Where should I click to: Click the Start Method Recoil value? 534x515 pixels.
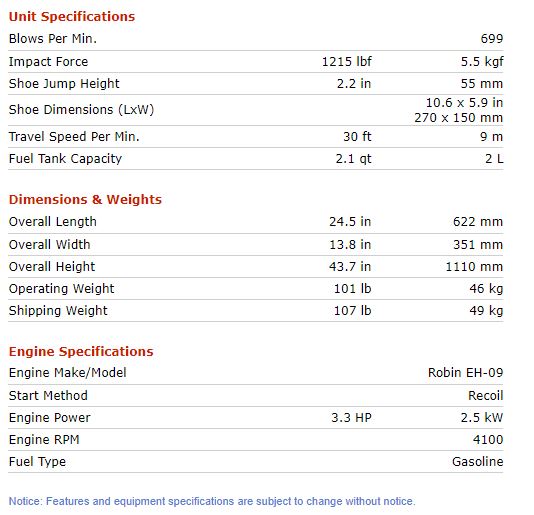[x=485, y=395]
